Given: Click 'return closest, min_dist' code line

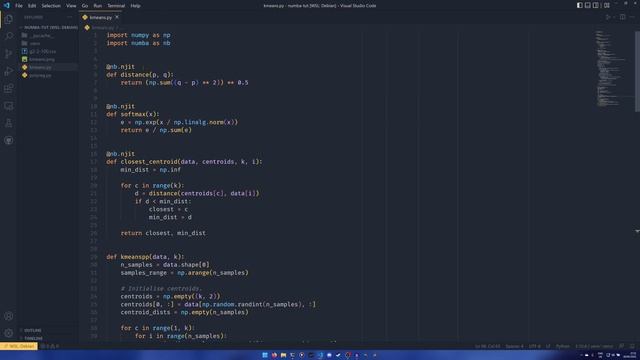Looking at the screenshot, I should (163, 233).
